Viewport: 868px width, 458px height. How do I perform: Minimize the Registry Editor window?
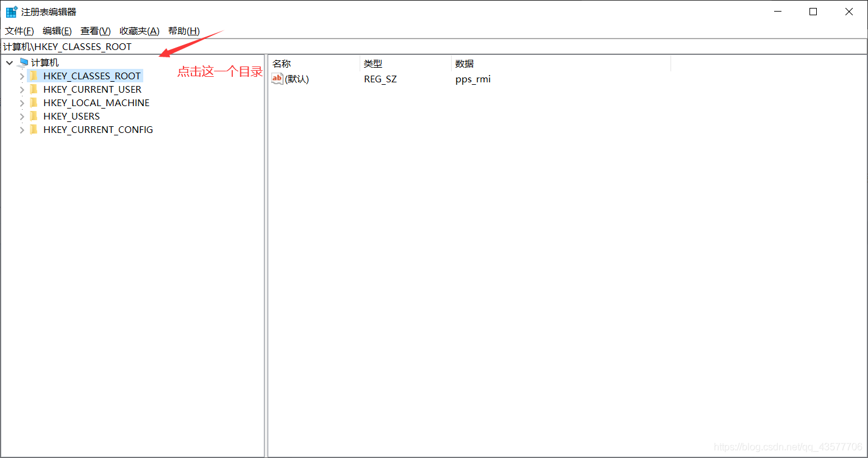[778, 12]
